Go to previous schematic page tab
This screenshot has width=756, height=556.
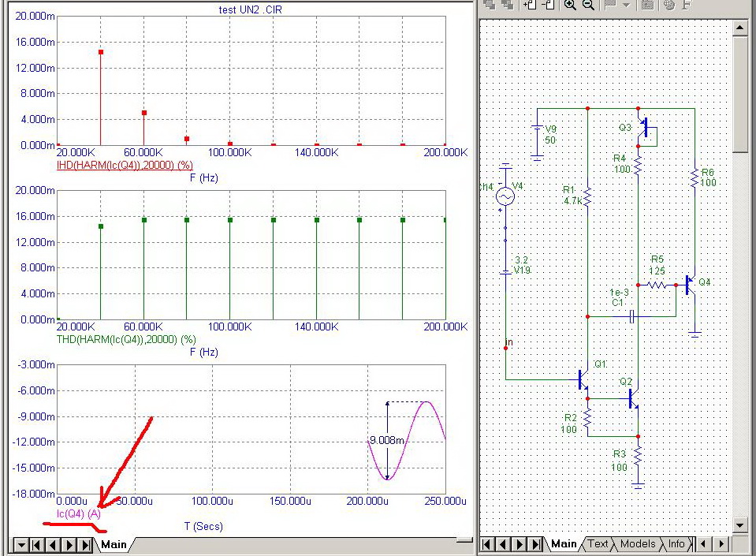pyautogui.click(x=504, y=544)
